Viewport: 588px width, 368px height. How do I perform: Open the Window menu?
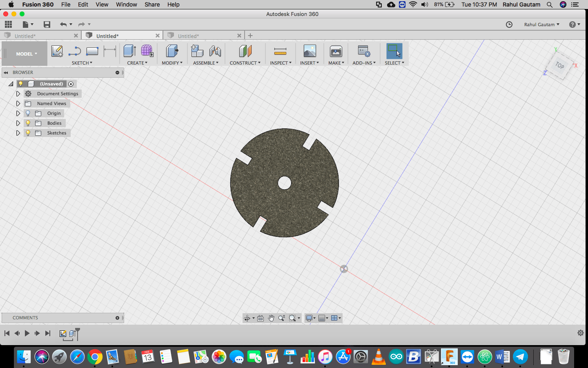[127, 4]
